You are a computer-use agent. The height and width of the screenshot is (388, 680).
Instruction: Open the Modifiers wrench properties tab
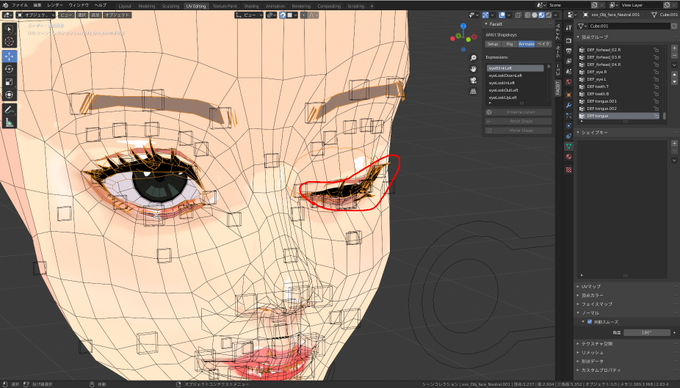point(569,105)
